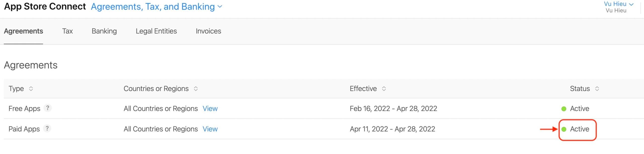Open Vu Hieu account menu
The image size is (644, 154).
point(619,4)
